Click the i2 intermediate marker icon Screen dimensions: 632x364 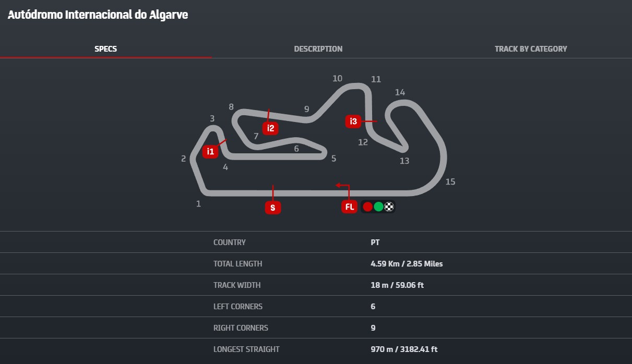click(x=270, y=128)
